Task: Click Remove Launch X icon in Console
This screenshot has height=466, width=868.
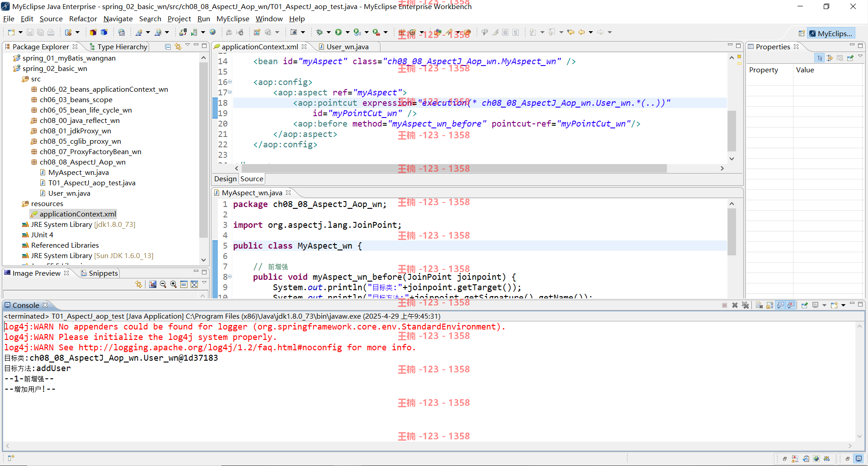Action: click(735, 305)
